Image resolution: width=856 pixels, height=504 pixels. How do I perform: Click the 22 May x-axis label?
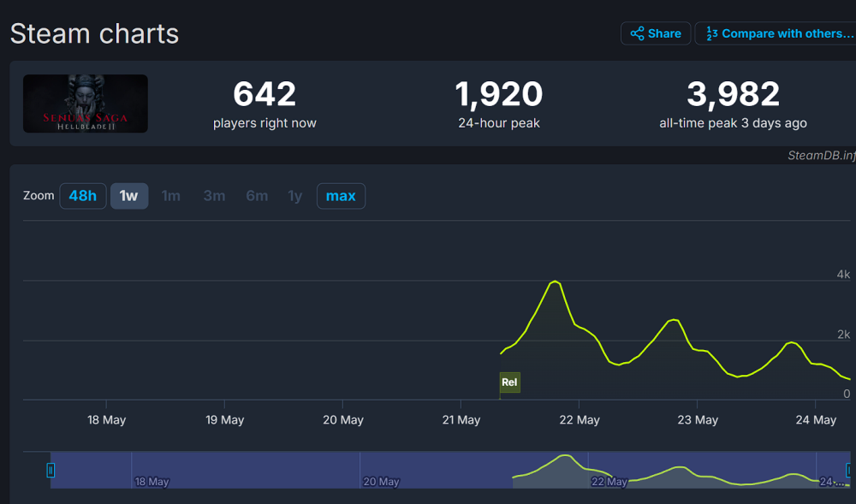tap(579, 420)
